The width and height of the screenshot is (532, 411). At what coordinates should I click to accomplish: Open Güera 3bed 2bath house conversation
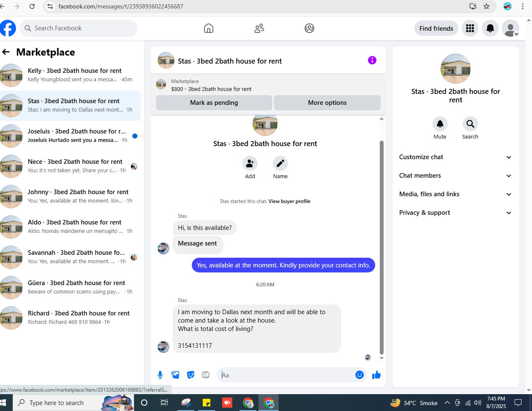pyautogui.click(x=70, y=288)
